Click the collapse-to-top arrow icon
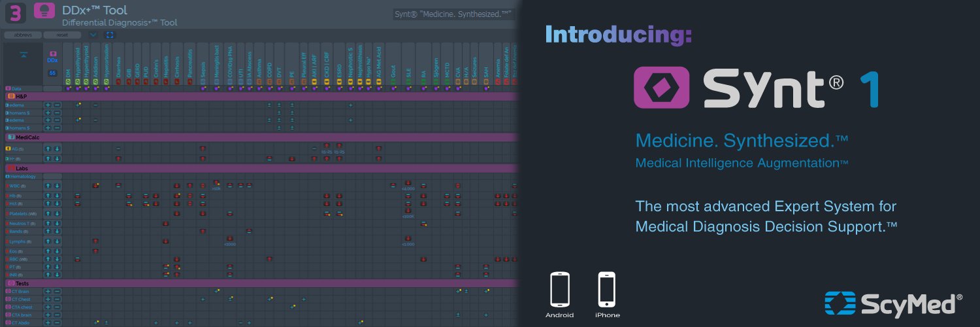 [x=24, y=54]
